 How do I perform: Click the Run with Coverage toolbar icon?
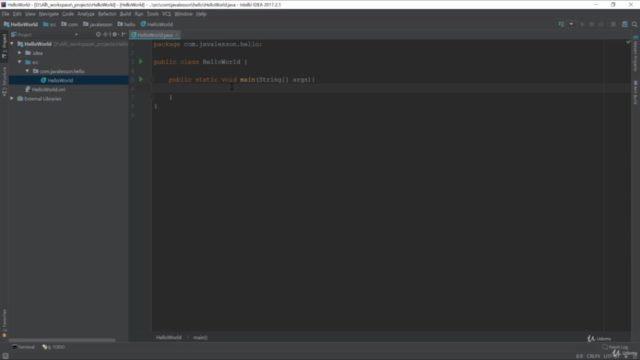[x=601, y=24]
